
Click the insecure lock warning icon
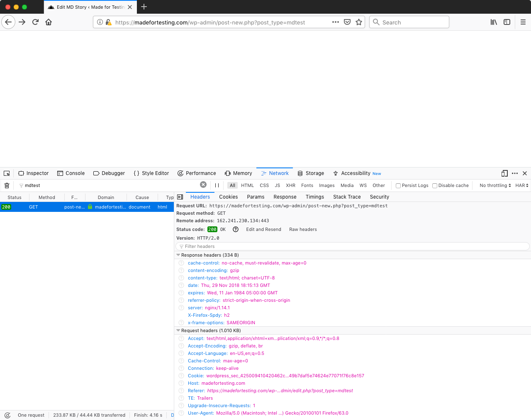pos(109,22)
